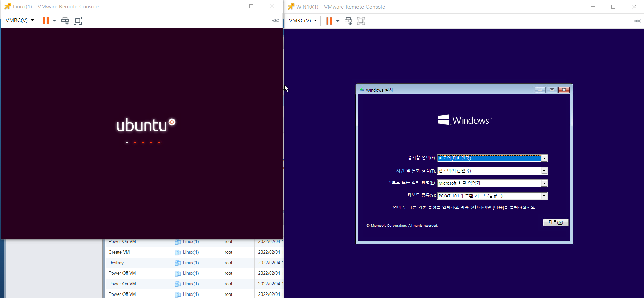Maximize the Windows 설치 dialog
This screenshot has height=298, width=644.
552,90
